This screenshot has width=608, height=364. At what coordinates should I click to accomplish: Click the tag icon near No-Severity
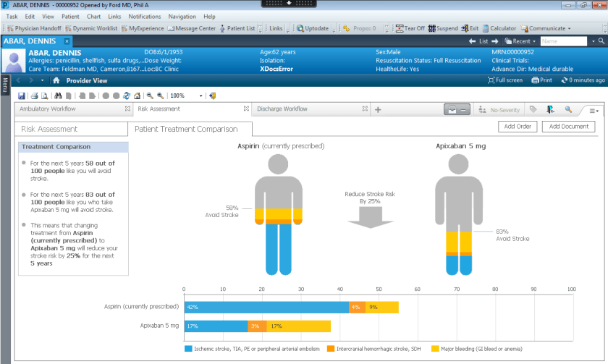tap(533, 110)
